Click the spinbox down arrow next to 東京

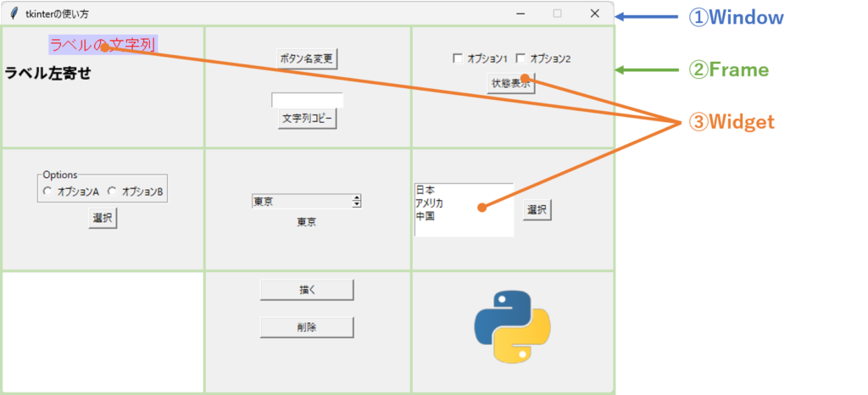click(x=357, y=204)
